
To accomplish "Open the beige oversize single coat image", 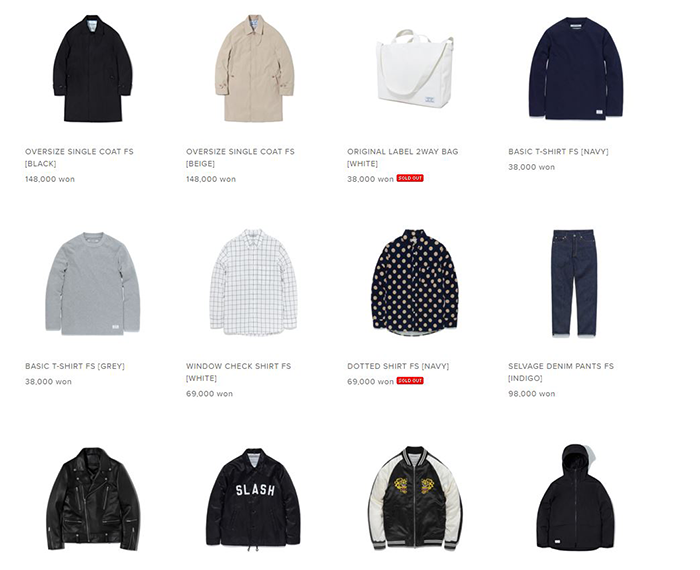I will coord(254,68).
